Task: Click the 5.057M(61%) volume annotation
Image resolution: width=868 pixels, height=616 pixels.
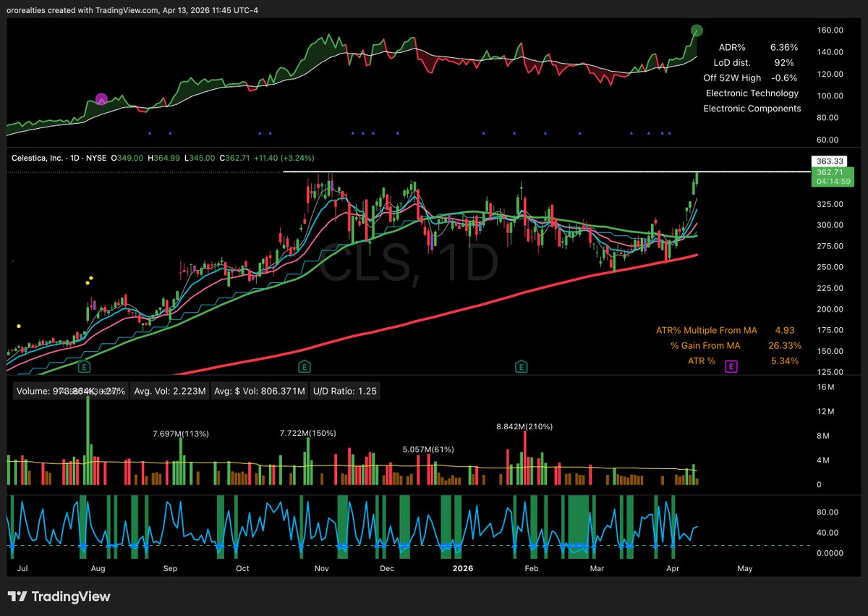Action: [429, 450]
